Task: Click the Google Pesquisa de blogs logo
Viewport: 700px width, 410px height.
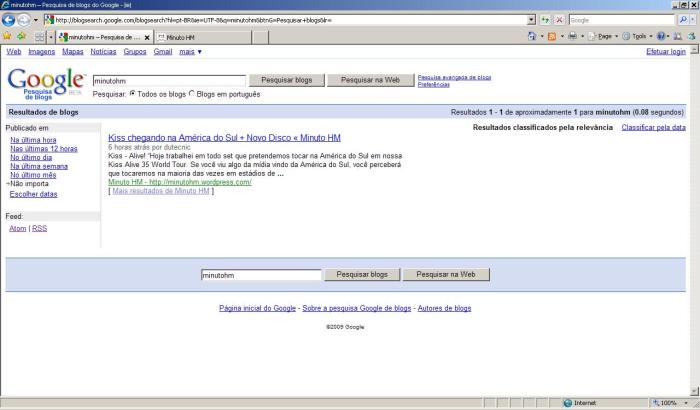Action: pyautogui.click(x=46, y=84)
